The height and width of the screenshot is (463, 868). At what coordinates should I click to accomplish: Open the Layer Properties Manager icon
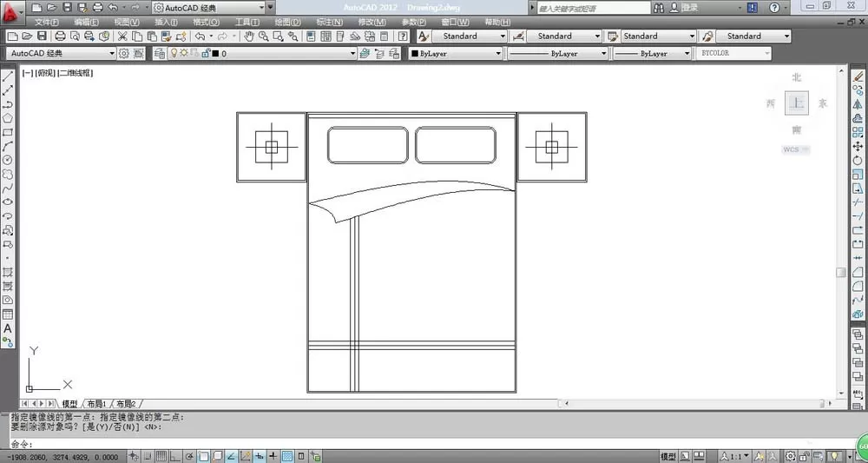coord(160,54)
